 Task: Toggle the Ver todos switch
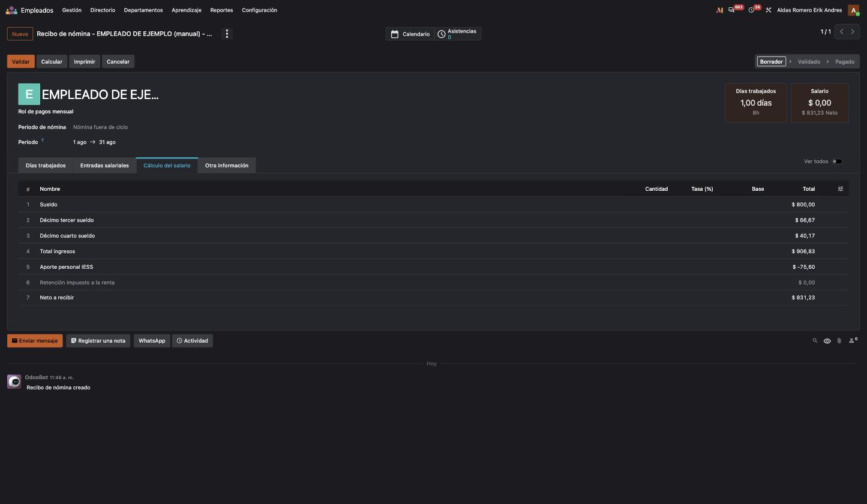click(x=837, y=161)
